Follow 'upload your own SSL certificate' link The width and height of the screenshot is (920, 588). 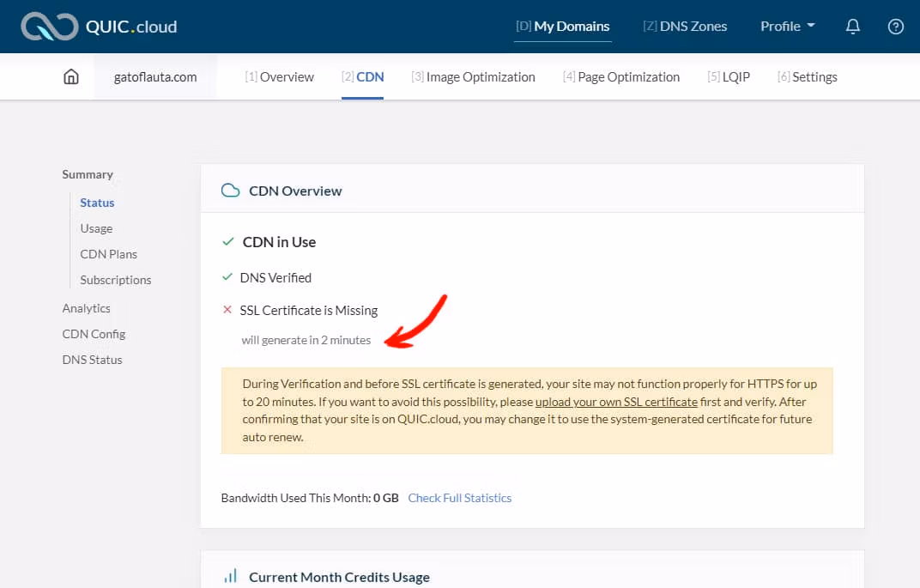[616, 402]
